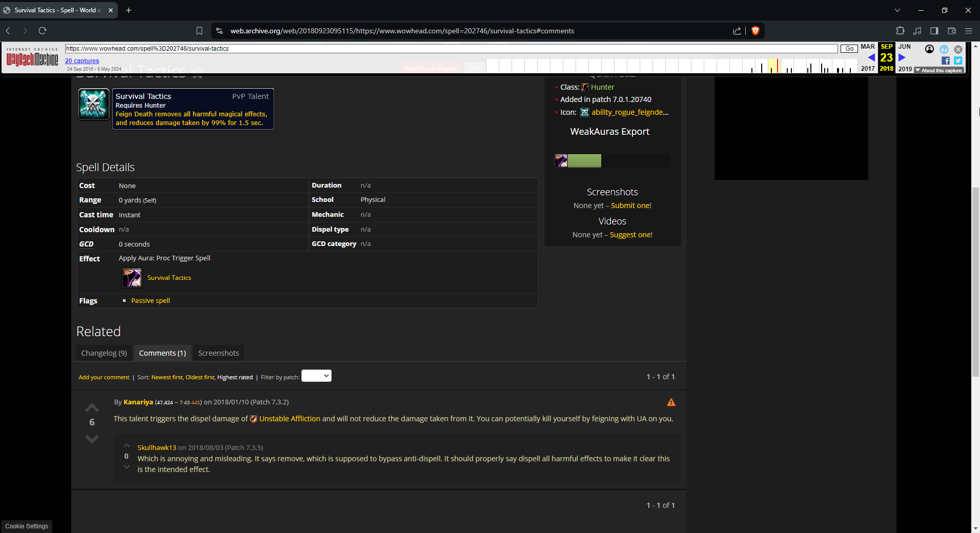This screenshot has height=533, width=980.
Task: Open the browser tab search dropdown
Action: click(x=897, y=10)
